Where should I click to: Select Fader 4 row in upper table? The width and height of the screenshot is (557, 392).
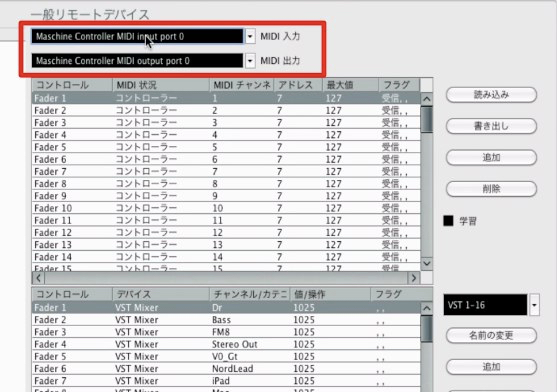(226, 135)
